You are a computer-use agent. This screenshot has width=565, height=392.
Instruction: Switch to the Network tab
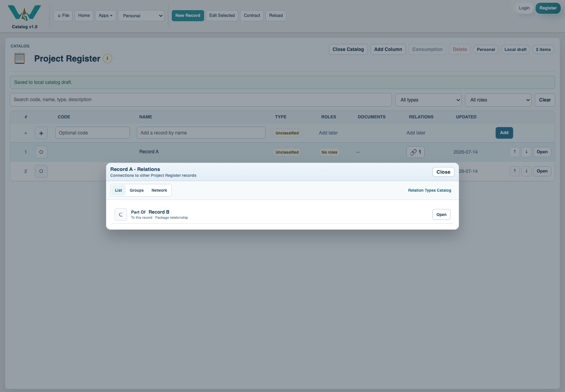tap(159, 191)
